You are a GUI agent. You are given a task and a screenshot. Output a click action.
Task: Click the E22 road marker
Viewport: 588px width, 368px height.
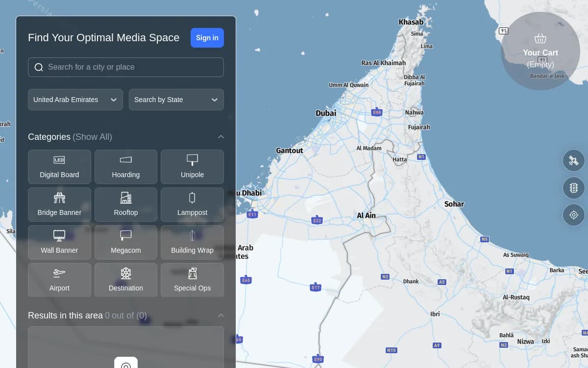317,221
